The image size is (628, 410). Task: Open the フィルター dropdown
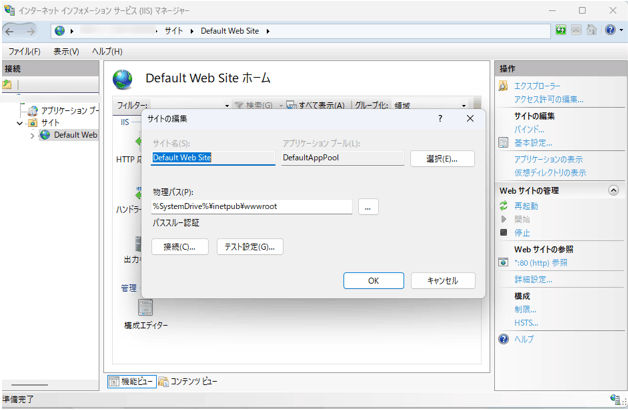coord(227,106)
